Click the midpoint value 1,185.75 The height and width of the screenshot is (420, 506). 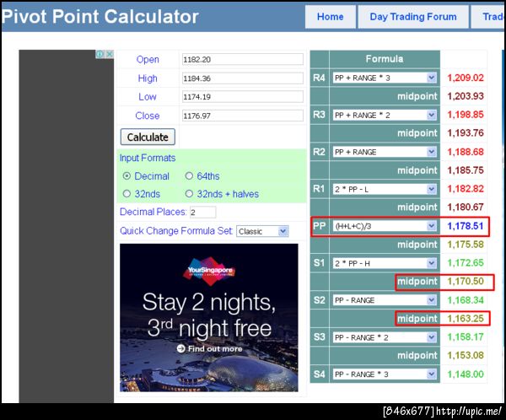tap(466, 170)
